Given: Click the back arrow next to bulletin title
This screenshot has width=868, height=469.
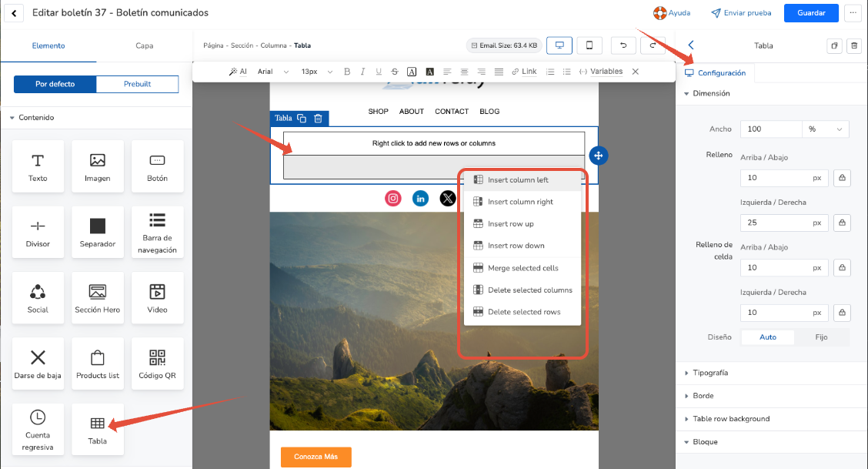Looking at the screenshot, I should [x=14, y=13].
